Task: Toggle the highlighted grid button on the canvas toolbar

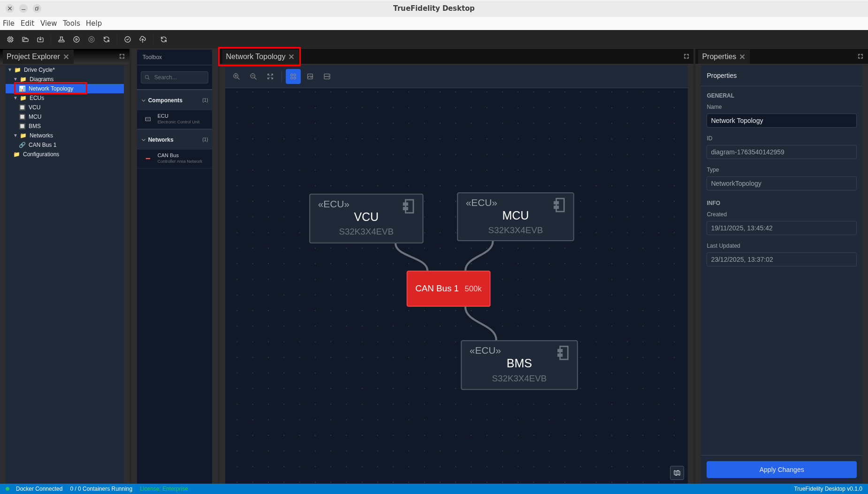Action: click(293, 76)
